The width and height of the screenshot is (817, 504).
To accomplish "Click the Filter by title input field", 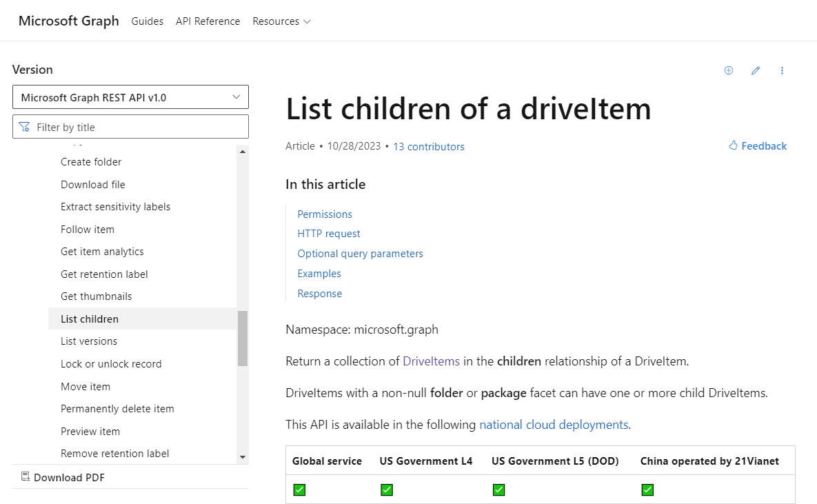I will coord(130,127).
